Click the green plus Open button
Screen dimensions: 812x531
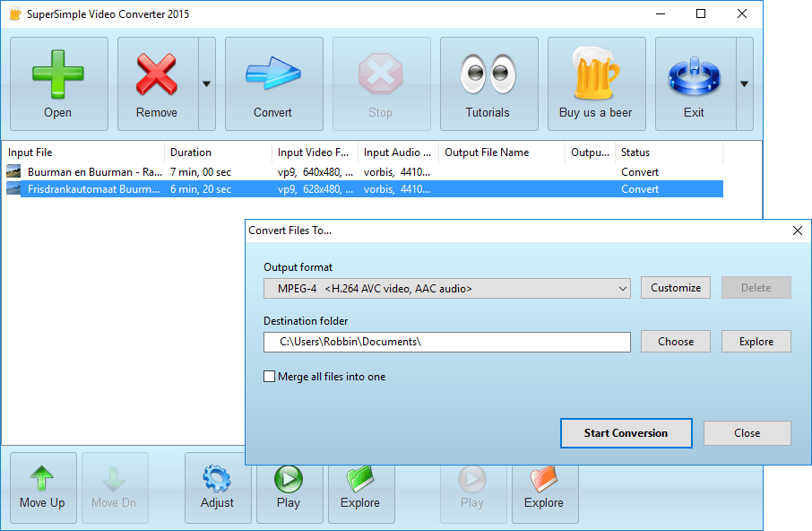pyautogui.click(x=59, y=84)
